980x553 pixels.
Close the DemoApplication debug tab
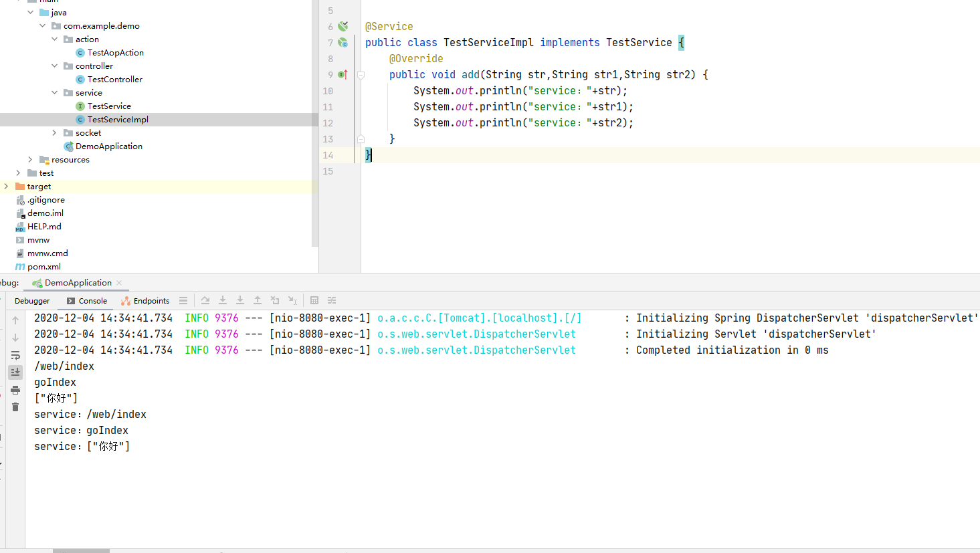(x=119, y=283)
